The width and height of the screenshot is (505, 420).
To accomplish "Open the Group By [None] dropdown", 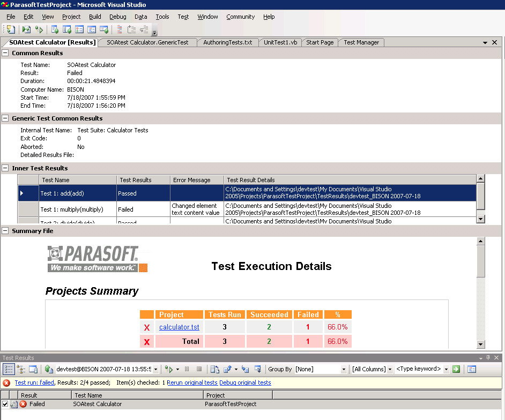I will point(344,370).
